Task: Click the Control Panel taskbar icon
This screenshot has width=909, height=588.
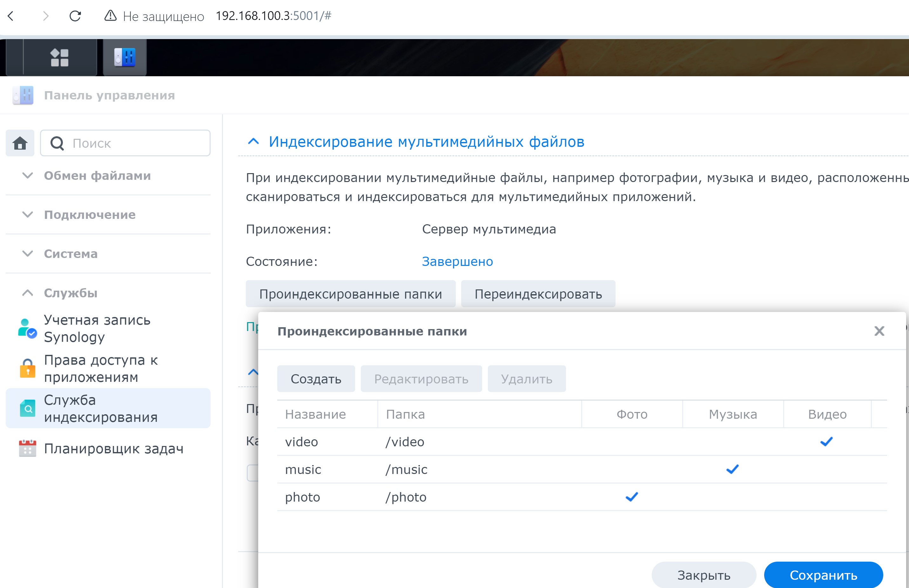Action: click(125, 57)
